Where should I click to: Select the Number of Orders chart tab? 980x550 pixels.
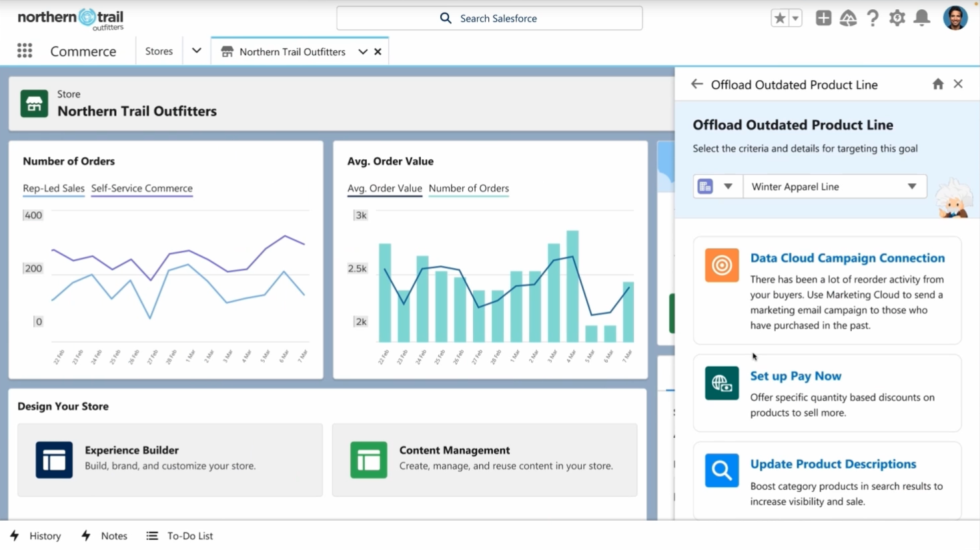tap(469, 188)
